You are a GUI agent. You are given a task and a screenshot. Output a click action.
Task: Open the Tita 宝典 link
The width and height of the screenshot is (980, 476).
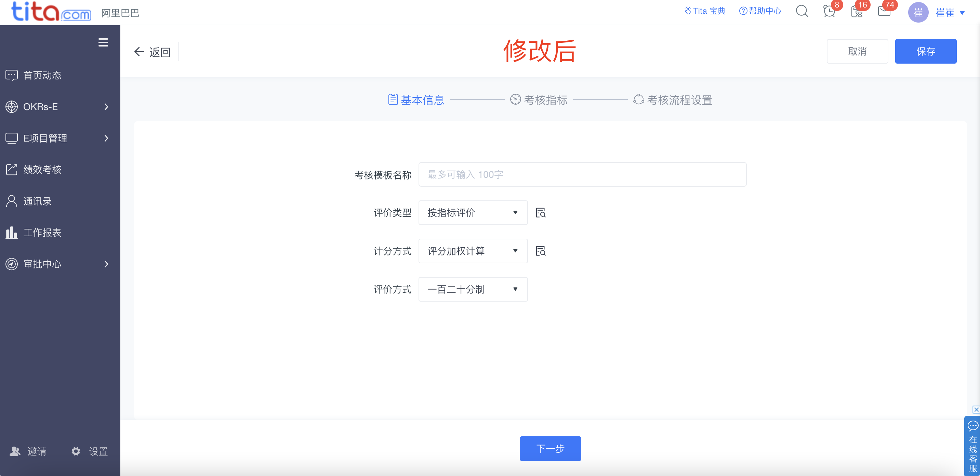pos(704,11)
